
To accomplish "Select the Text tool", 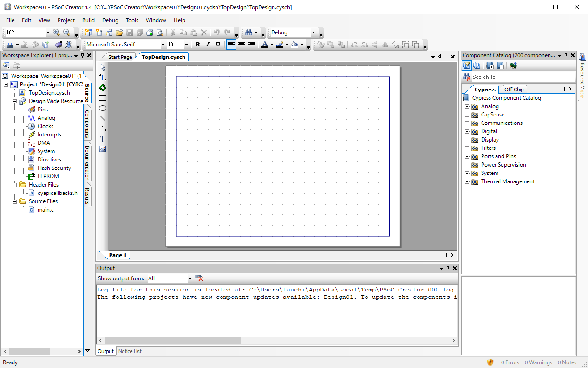I will [103, 139].
